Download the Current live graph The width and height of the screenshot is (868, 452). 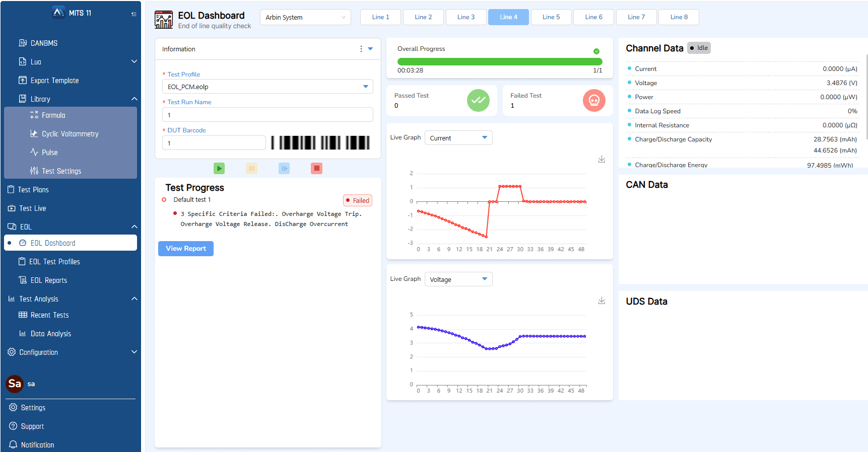(x=602, y=159)
